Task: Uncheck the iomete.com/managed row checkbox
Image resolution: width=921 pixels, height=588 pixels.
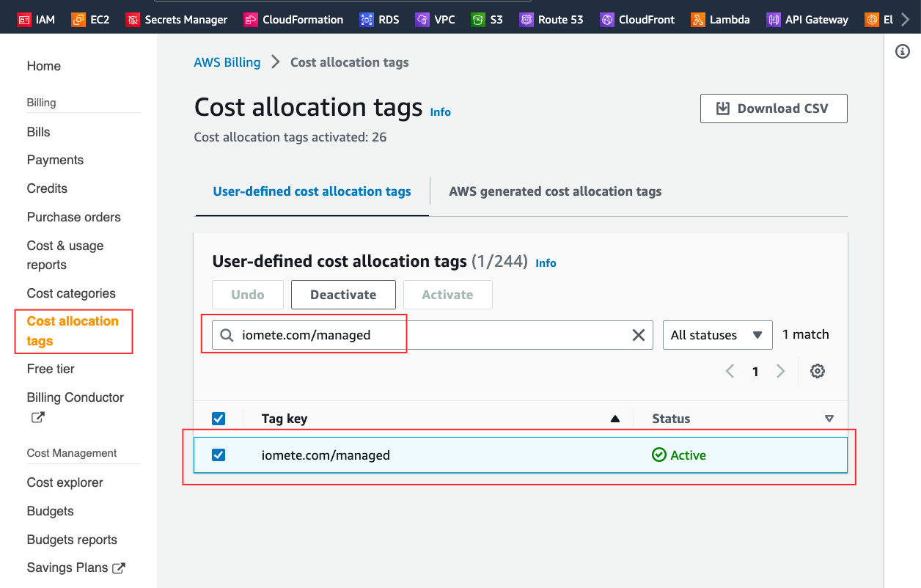Action: coord(219,455)
